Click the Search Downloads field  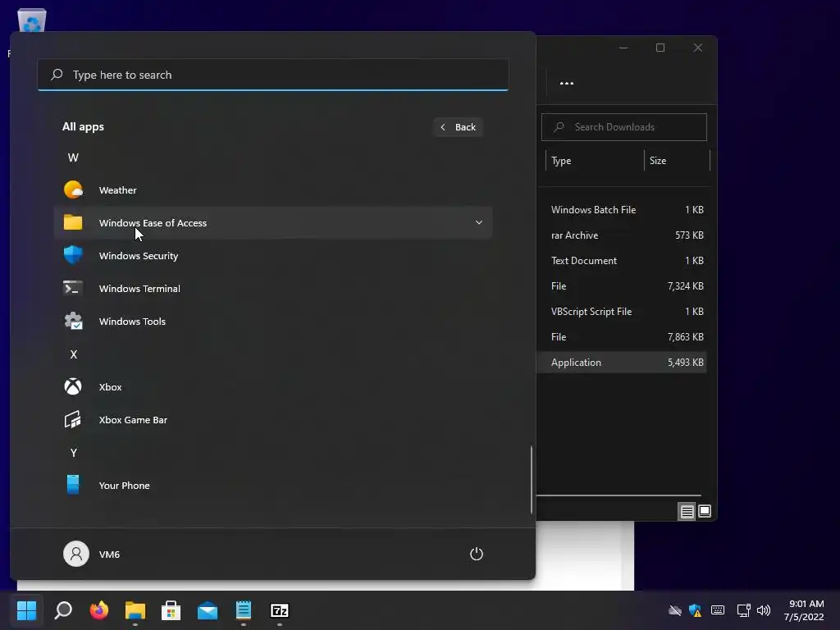[x=624, y=127]
